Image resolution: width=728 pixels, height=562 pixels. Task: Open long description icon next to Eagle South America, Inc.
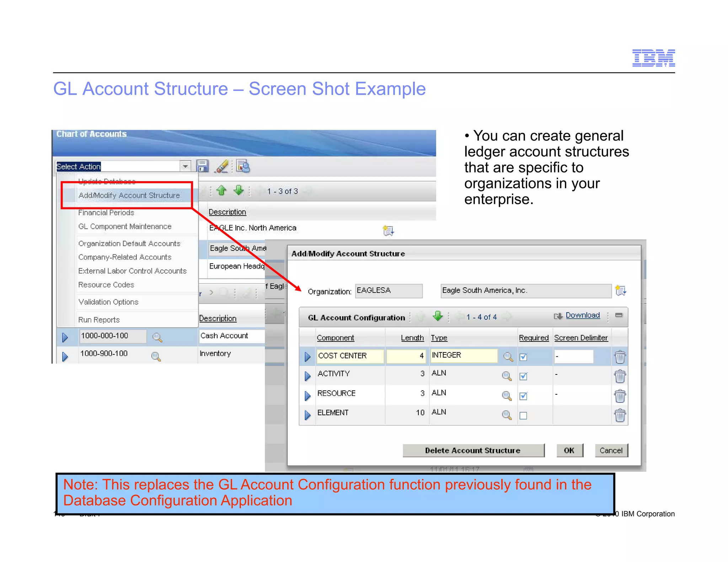pos(620,290)
